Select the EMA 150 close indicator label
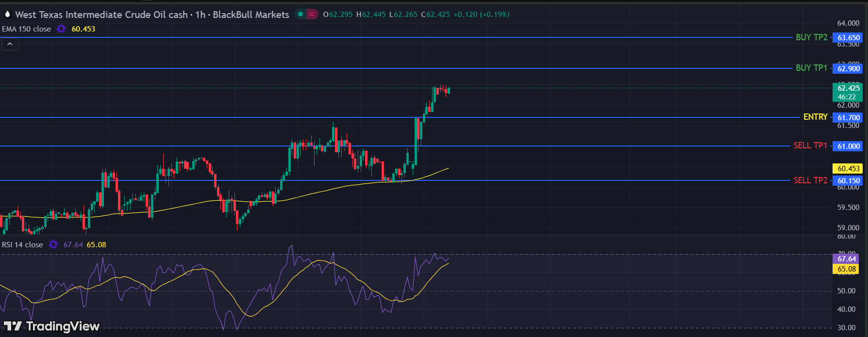The height and width of the screenshot is (337, 868). pos(26,29)
